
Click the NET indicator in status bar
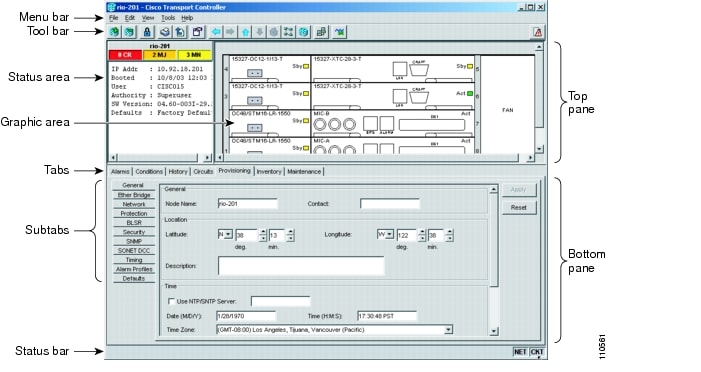click(520, 352)
